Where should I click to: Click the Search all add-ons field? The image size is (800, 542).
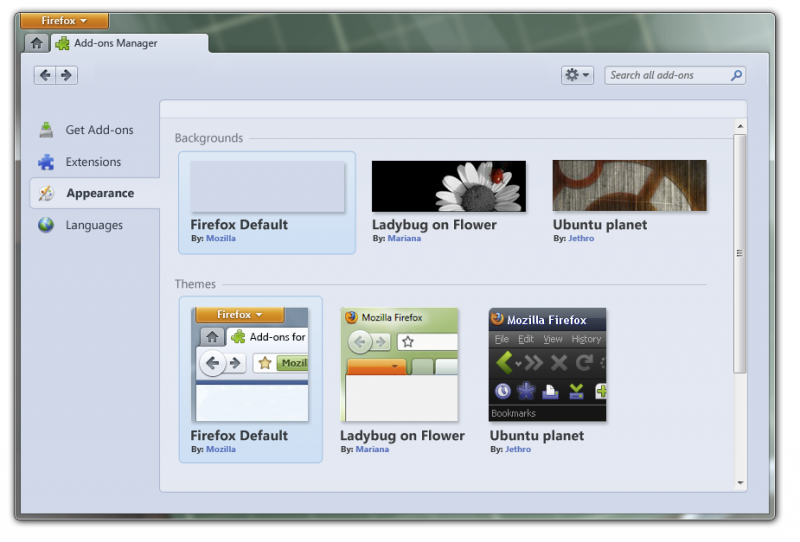click(675, 76)
